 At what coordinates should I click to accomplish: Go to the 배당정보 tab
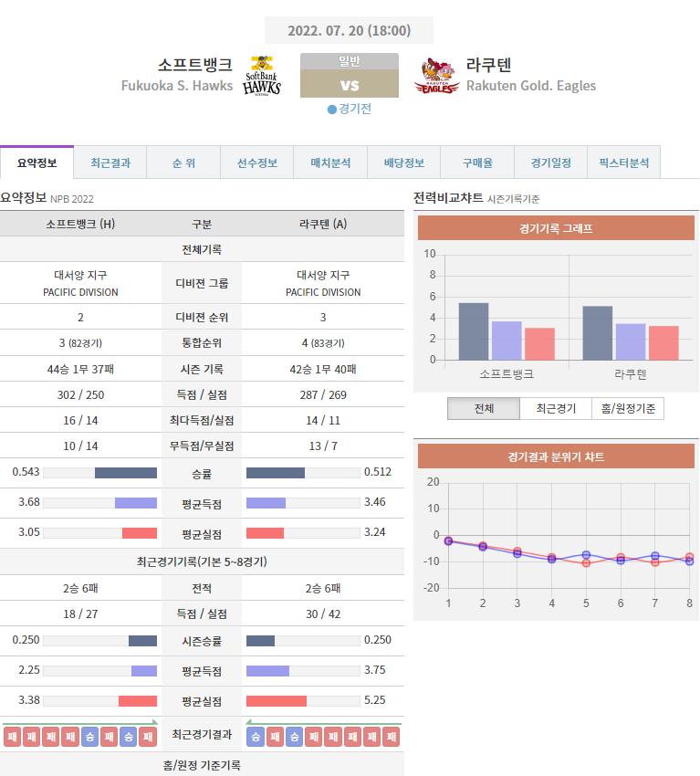(x=403, y=163)
